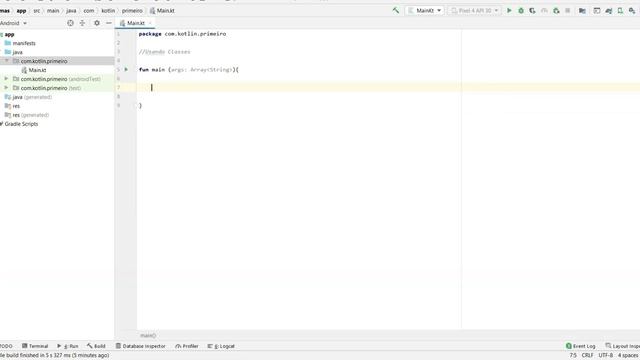Click the fold marker beside closing brace
Viewport: 640px width, 360px height.
(x=137, y=106)
